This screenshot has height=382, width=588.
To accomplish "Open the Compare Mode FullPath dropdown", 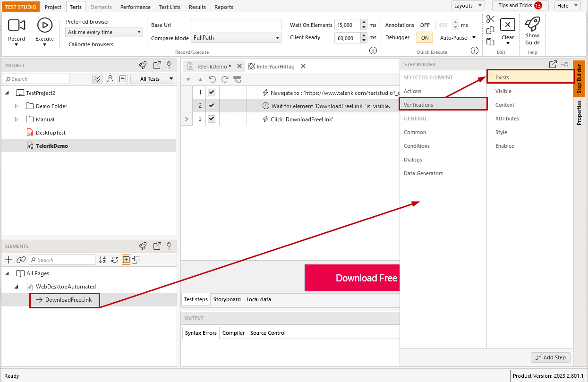I will (236, 38).
